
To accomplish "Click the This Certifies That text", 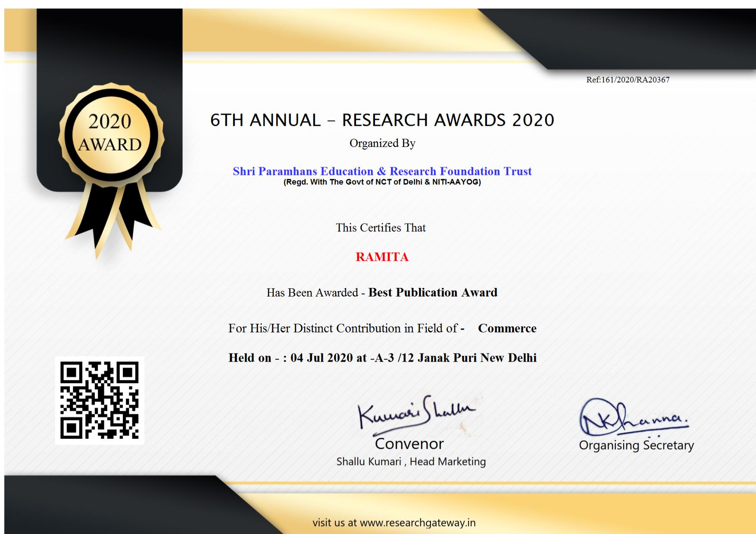I will click(x=381, y=228).
